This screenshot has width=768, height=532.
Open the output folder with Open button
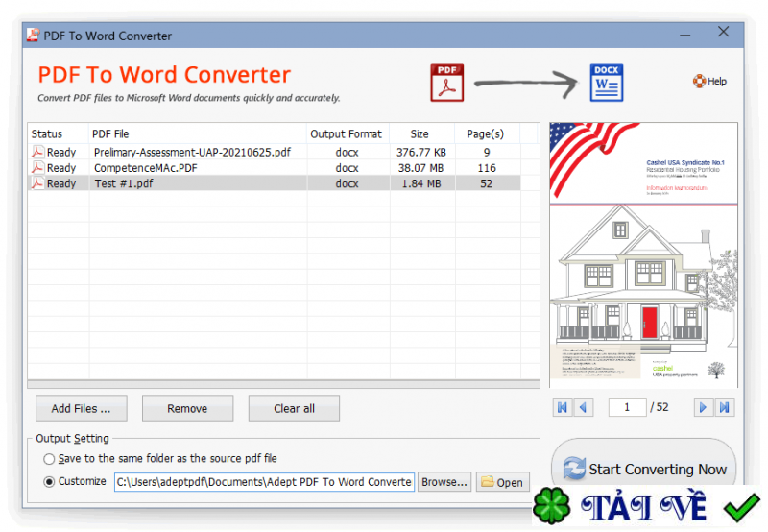point(502,482)
